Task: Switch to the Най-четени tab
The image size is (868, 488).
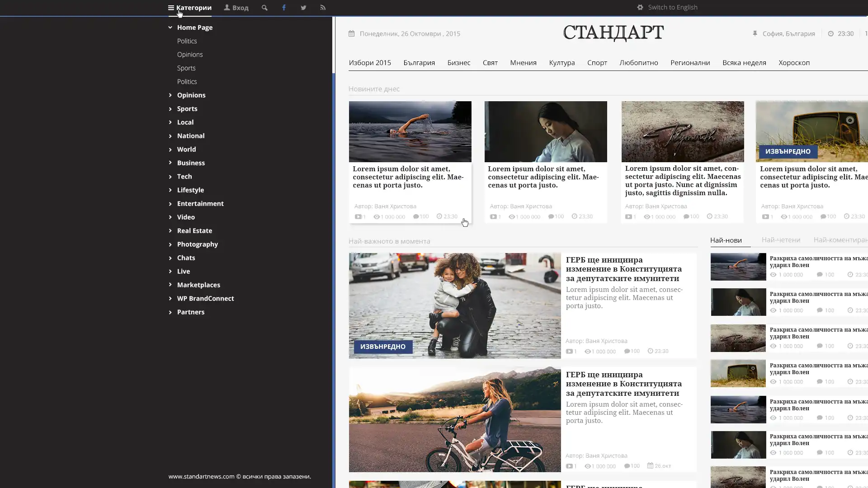Action: point(781,240)
